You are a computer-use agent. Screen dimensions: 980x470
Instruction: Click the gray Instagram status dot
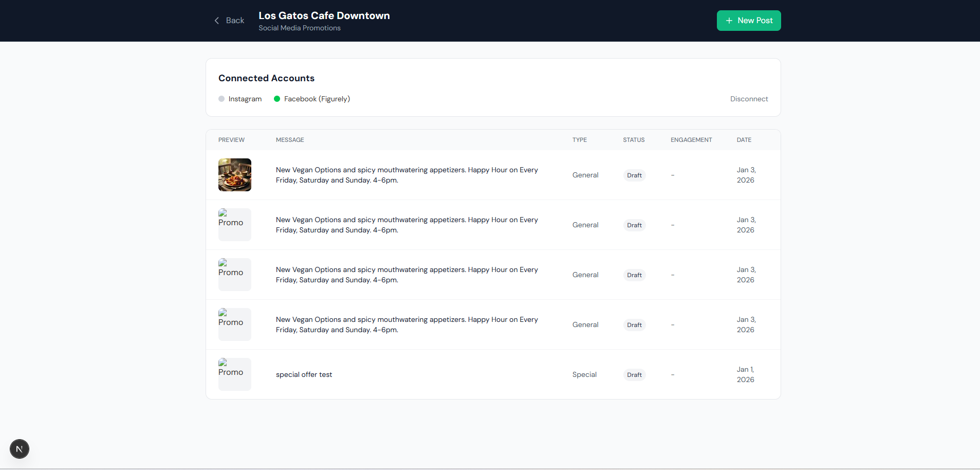(221, 99)
